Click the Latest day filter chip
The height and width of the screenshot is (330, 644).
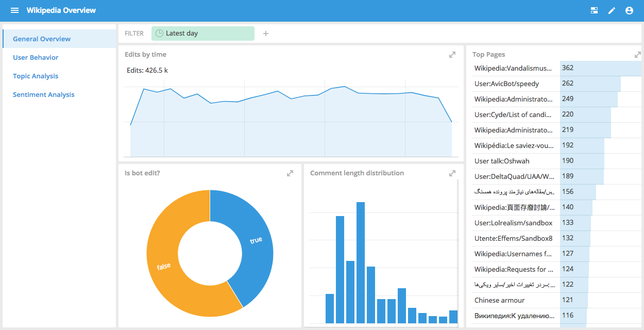pos(203,34)
